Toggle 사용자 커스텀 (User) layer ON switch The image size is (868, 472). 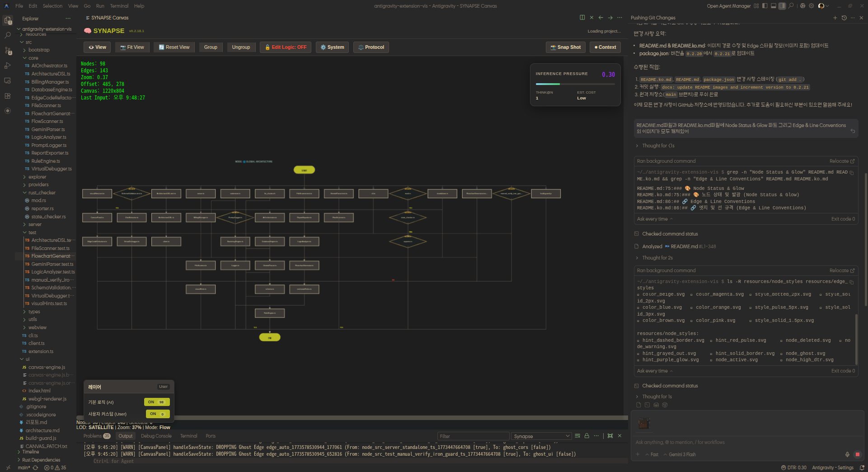coord(157,414)
